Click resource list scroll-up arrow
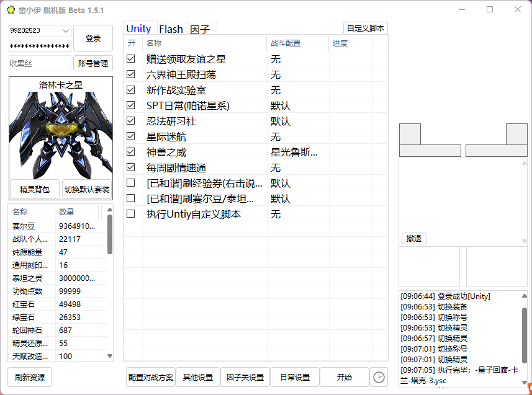The height and width of the screenshot is (395, 532). pos(110,210)
